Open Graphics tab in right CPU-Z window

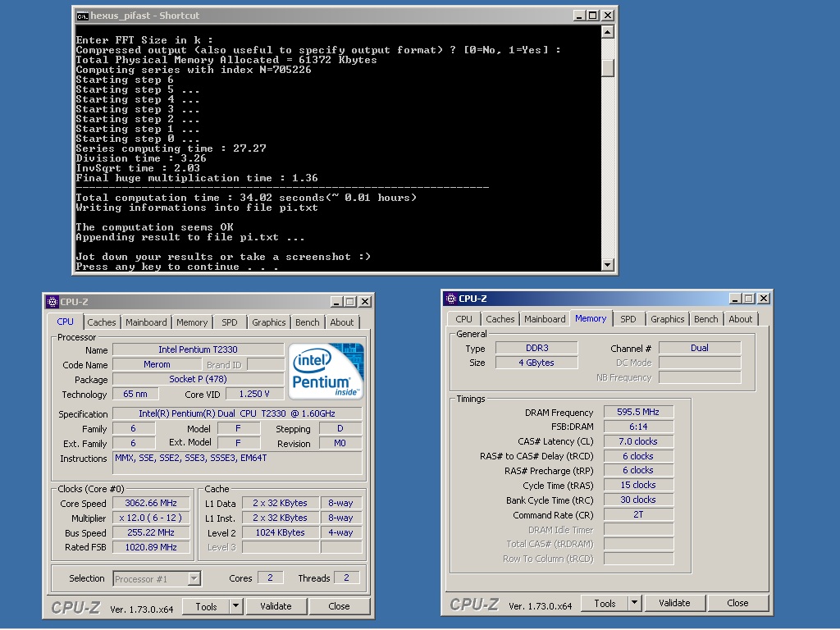click(667, 319)
